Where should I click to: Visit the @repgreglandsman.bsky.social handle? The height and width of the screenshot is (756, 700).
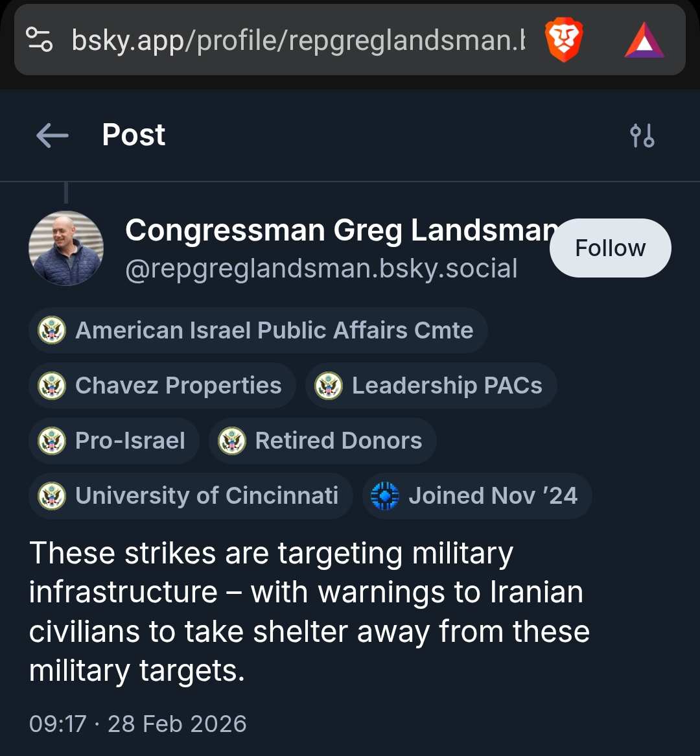click(x=321, y=268)
